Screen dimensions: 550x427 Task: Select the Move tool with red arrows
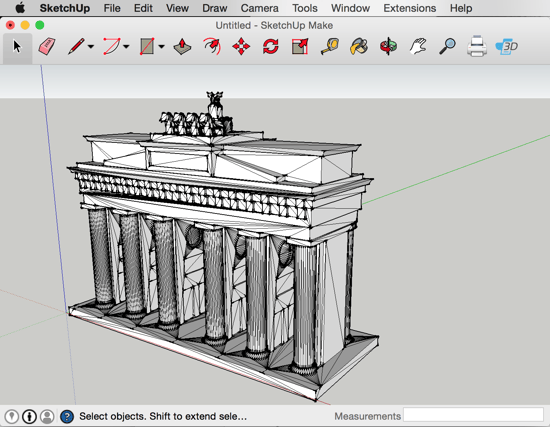[x=241, y=46]
